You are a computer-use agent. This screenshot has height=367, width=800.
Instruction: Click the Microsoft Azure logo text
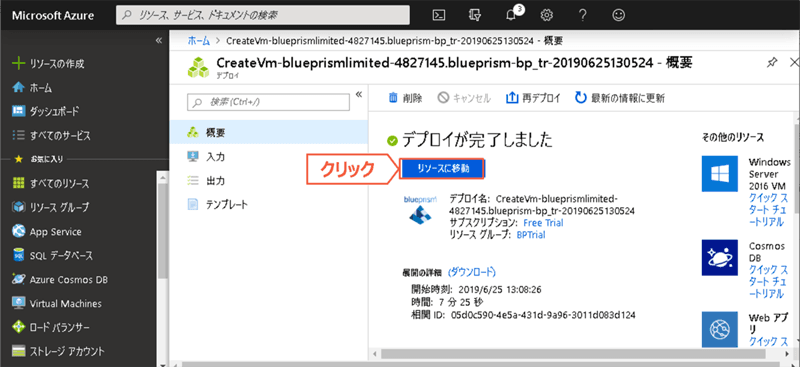click(x=53, y=16)
